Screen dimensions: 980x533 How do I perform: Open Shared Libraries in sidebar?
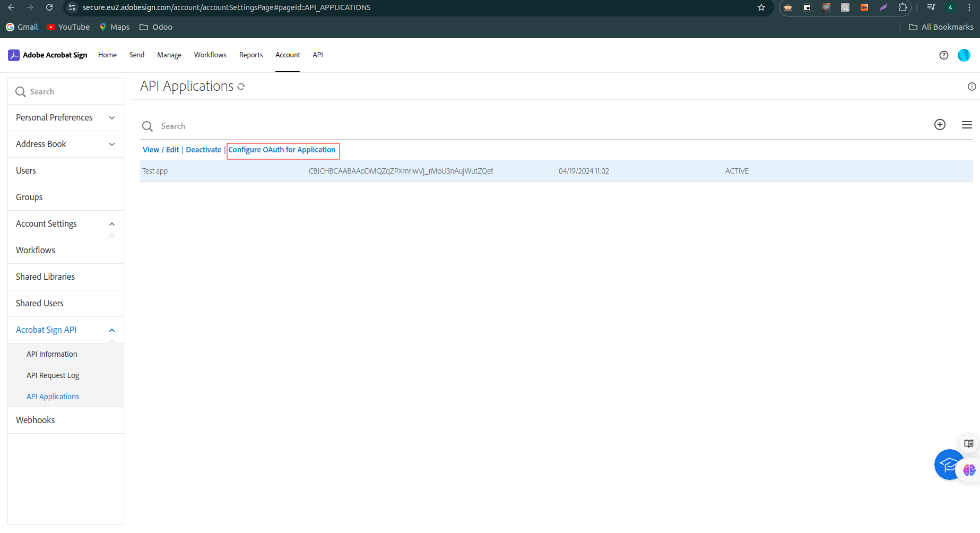tap(66, 277)
